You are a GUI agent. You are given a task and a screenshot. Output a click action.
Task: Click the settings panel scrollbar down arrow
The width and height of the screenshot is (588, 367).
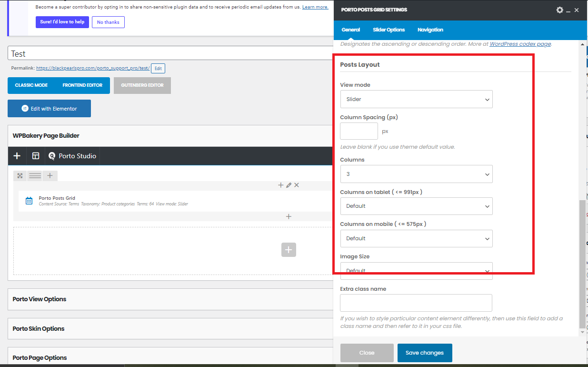[x=583, y=332]
